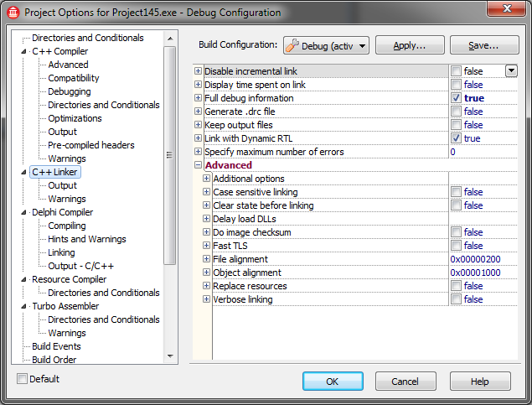Enable the Case sensitive linking checkbox
The image size is (532, 405).
pos(456,192)
